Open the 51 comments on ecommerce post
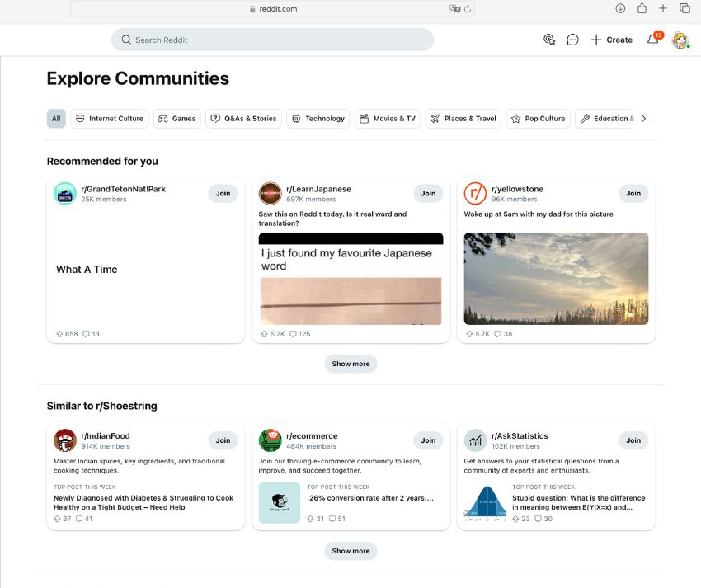 [x=336, y=519]
